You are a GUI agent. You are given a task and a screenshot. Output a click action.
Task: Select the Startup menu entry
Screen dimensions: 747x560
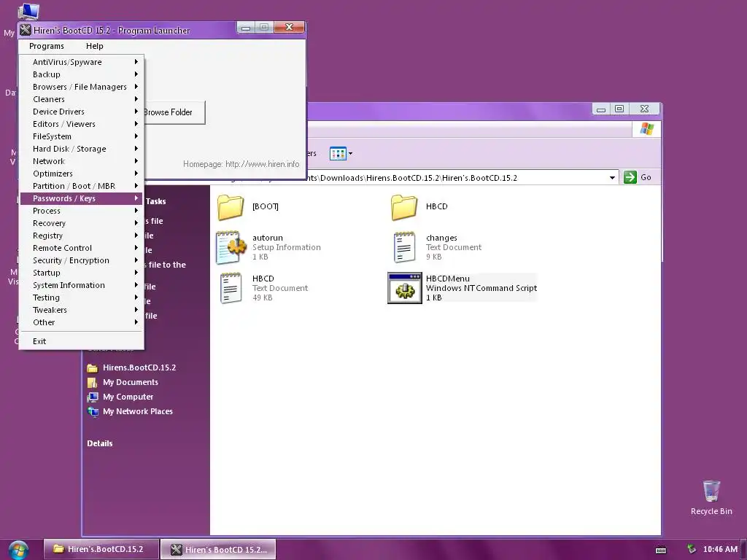tap(81, 273)
